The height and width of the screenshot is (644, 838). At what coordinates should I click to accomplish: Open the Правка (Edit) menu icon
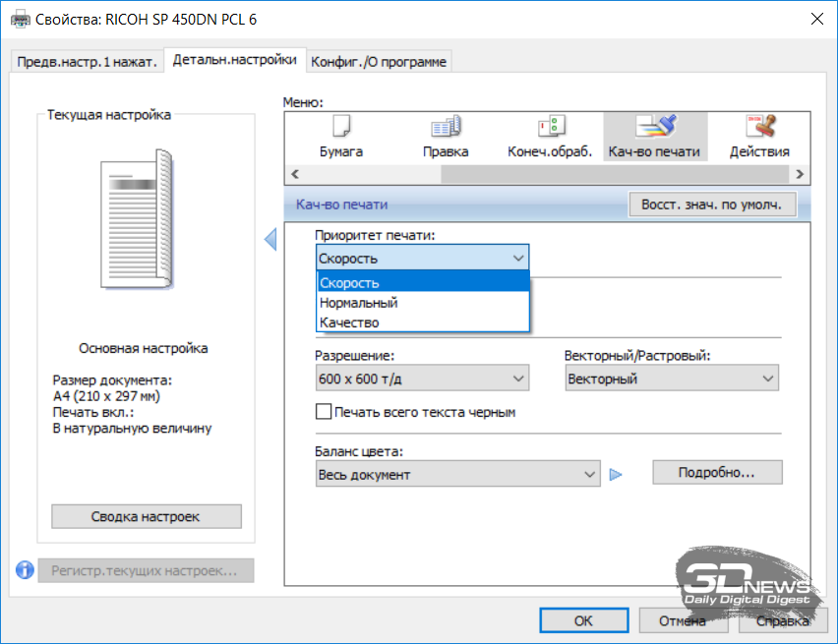(x=446, y=137)
